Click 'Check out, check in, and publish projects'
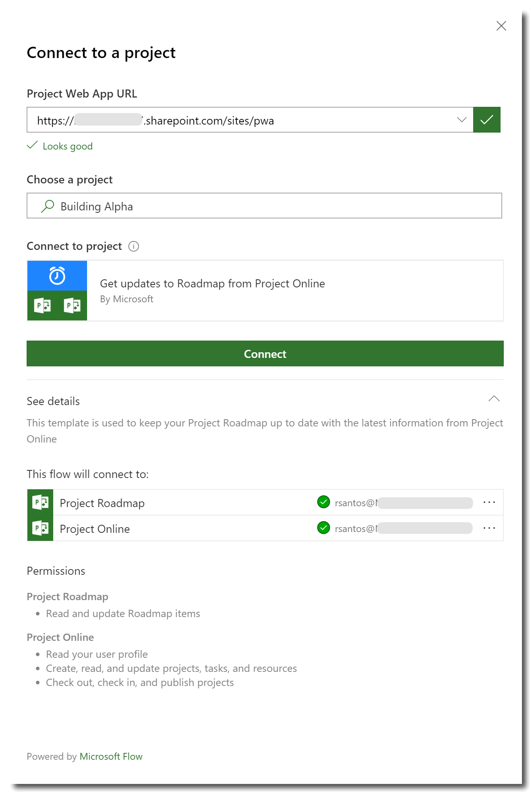Viewport: 532px width, 794px height. click(x=140, y=682)
